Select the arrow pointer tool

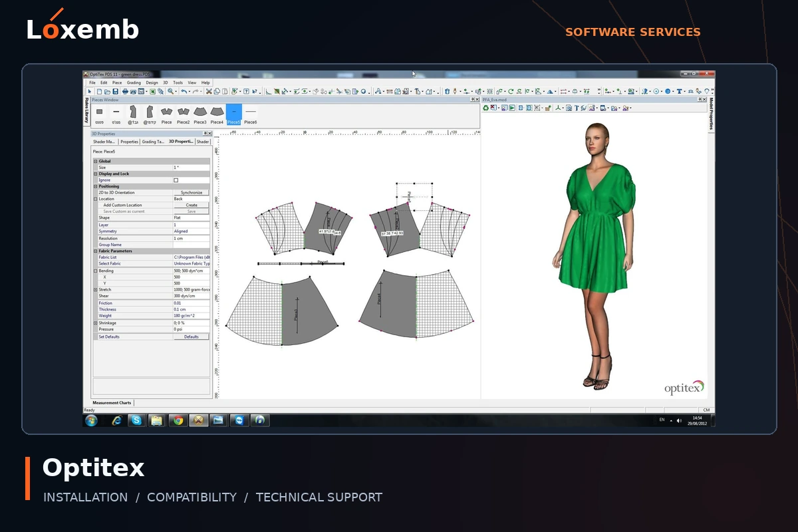[x=89, y=91]
